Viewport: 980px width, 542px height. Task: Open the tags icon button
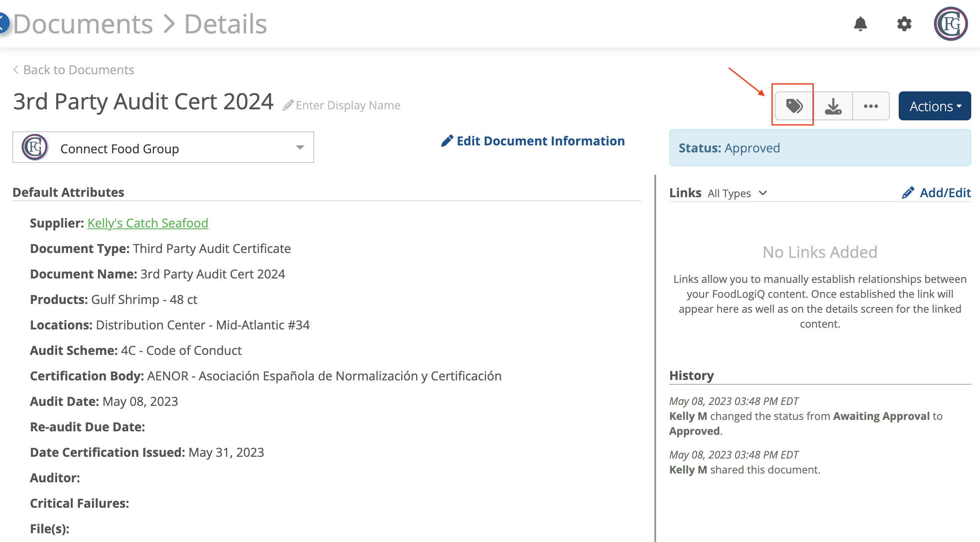click(794, 106)
